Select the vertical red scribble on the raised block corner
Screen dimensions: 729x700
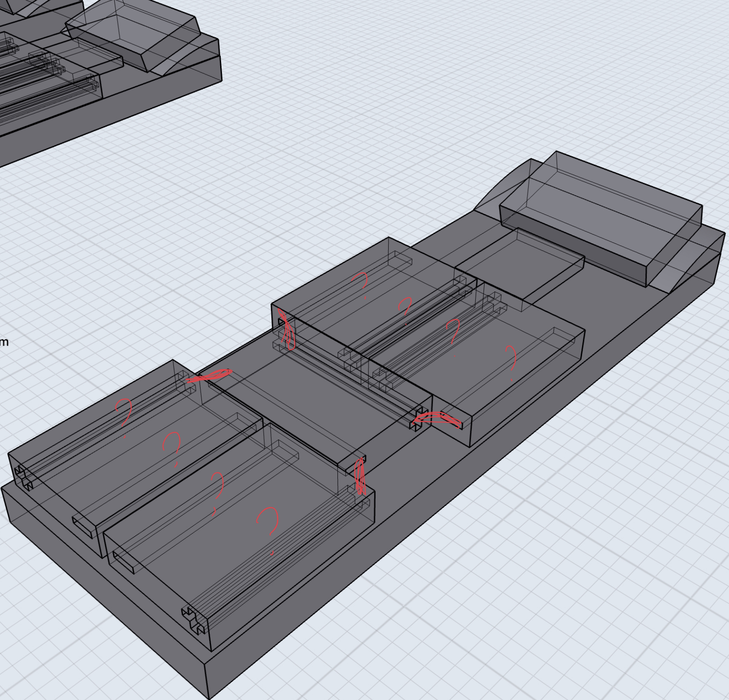pos(287,333)
